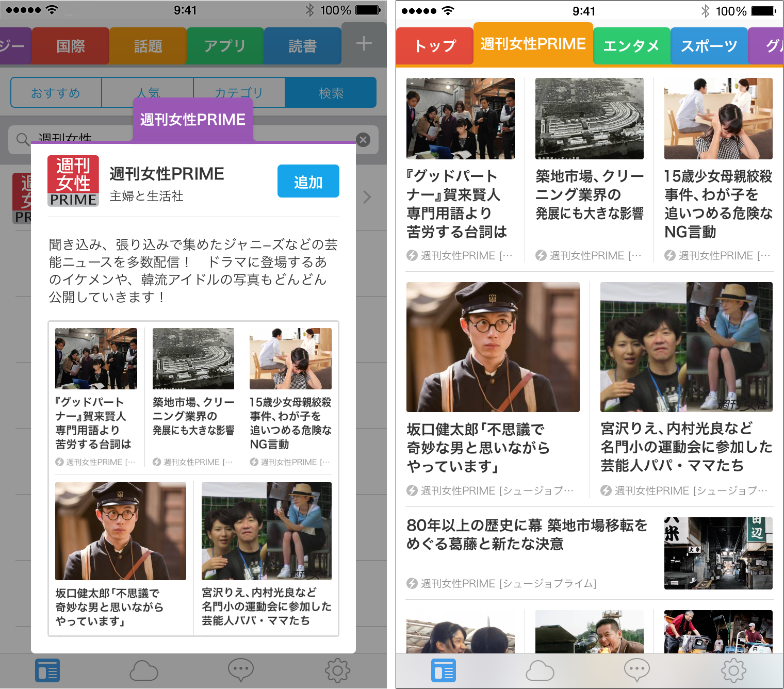Tap the 聞き込み、張り込みで description text in the popup
784x689 pixels.
(193, 271)
